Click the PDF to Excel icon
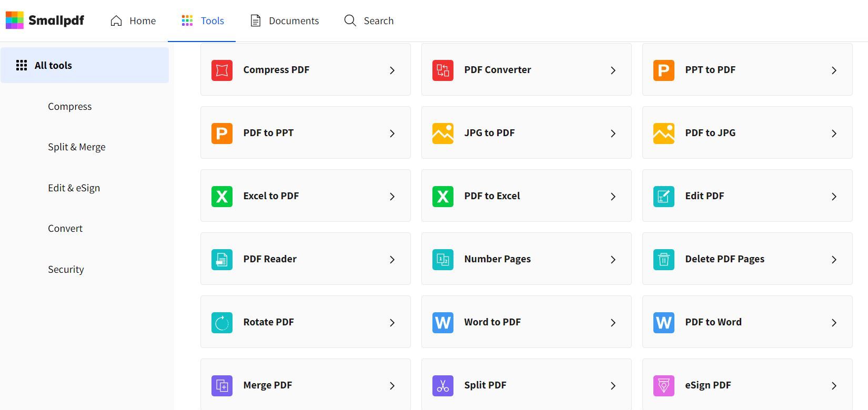 [443, 196]
